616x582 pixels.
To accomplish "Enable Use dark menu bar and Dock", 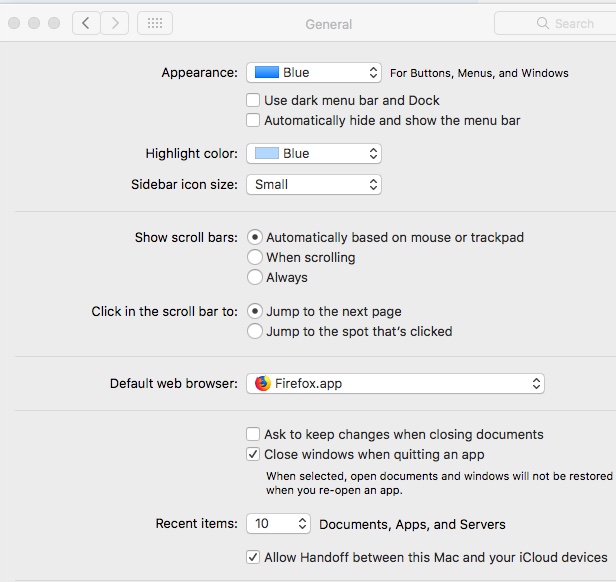I will coord(253,100).
